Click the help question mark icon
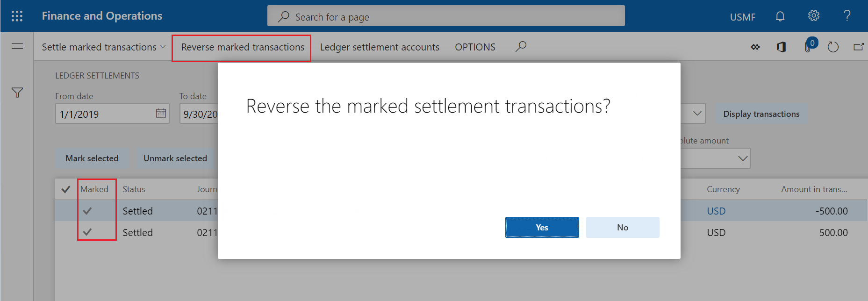Image resolution: width=868 pixels, height=301 pixels. pos(846,16)
